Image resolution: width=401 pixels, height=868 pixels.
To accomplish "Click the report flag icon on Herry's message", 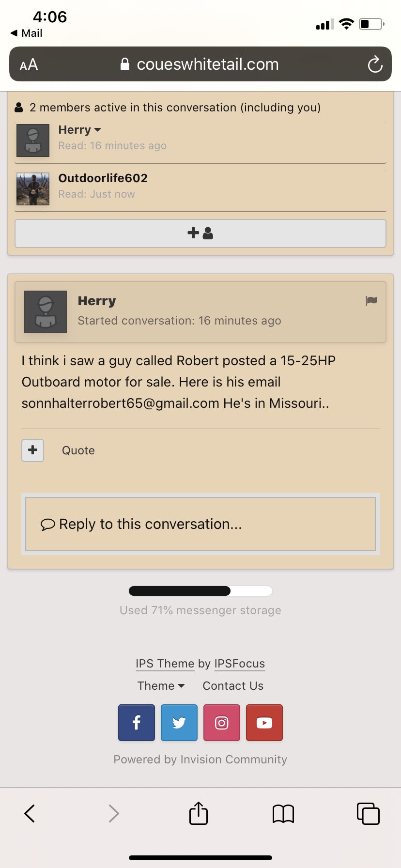I will pos(371,301).
